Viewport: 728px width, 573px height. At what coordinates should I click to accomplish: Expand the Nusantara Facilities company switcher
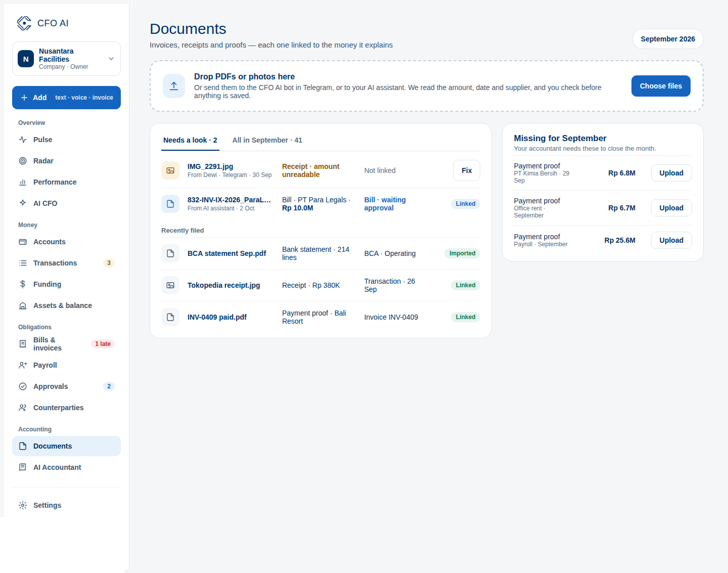[66, 59]
